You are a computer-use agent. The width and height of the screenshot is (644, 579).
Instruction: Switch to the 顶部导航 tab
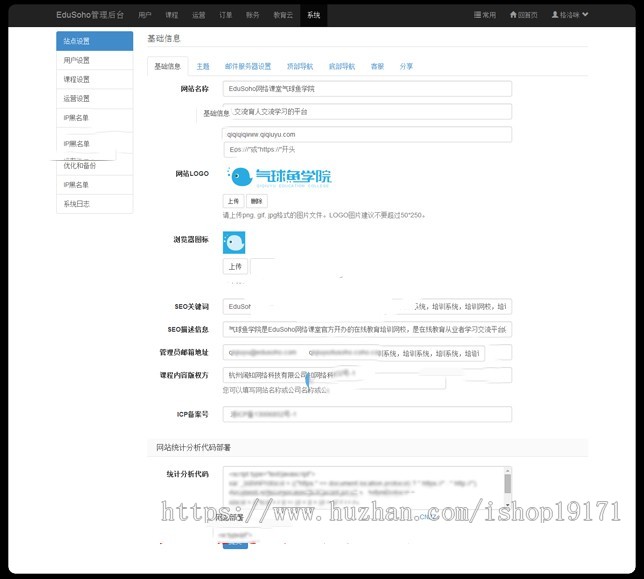pos(300,67)
